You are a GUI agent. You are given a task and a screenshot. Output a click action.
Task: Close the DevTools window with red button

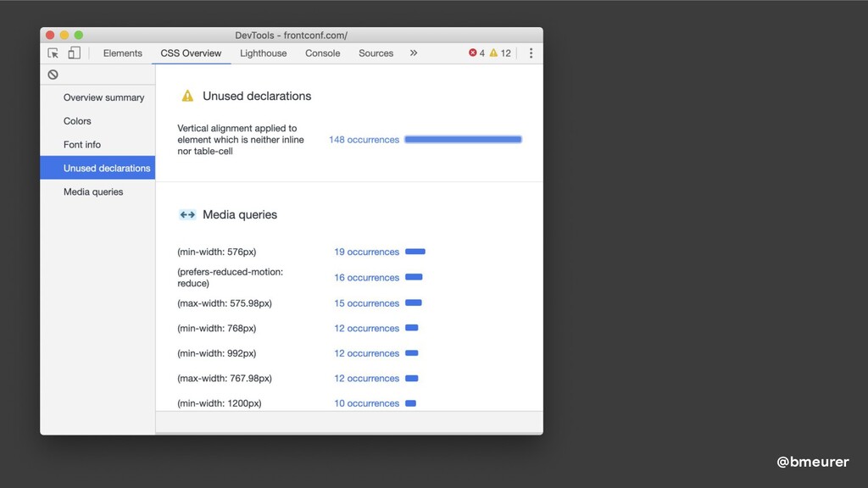pyautogui.click(x=50, y=35)
